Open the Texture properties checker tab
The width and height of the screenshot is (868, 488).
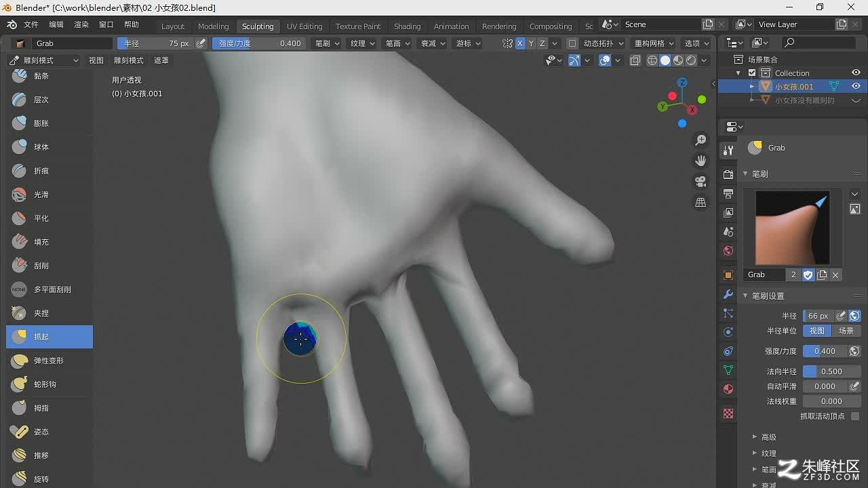tap(728, 413)
